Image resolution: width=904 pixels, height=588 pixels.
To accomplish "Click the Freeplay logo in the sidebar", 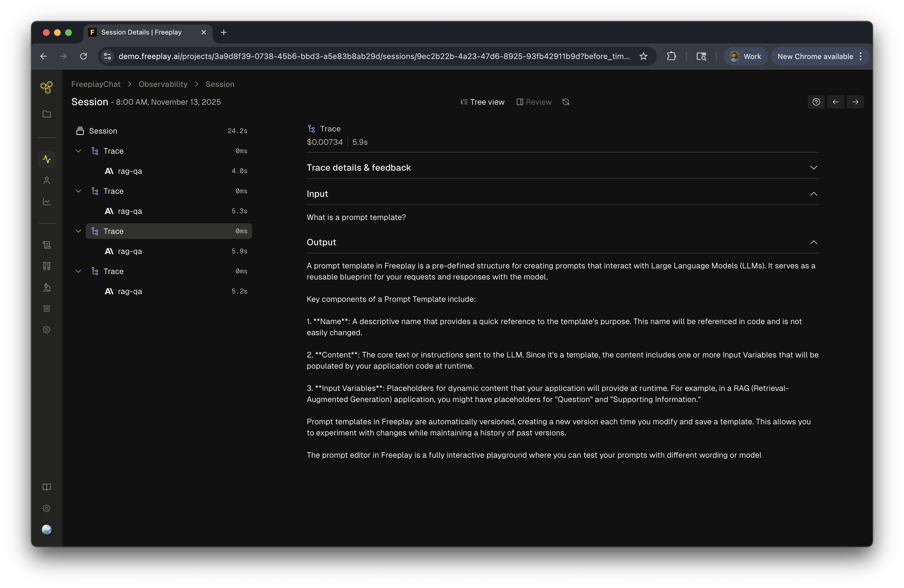I will click(46, 87).
